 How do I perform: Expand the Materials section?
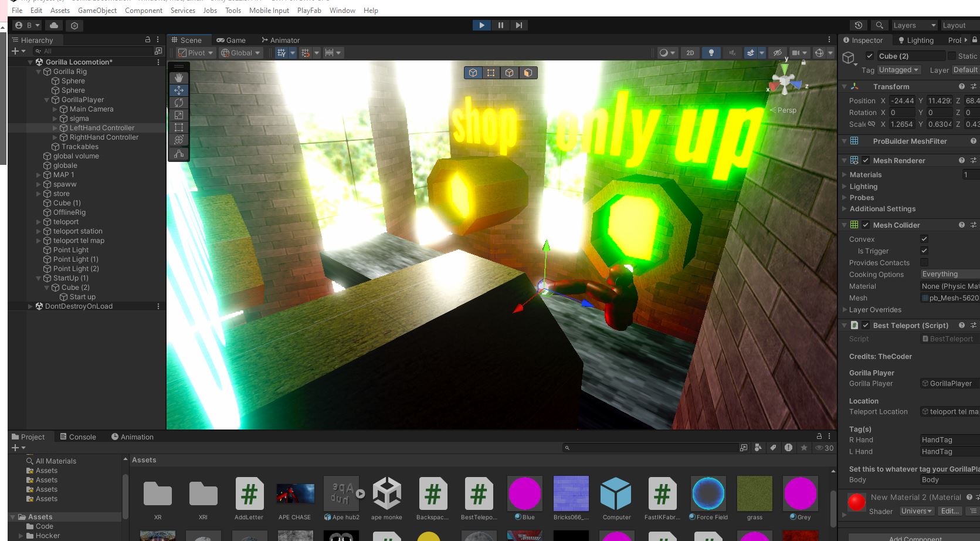[844, 174]
